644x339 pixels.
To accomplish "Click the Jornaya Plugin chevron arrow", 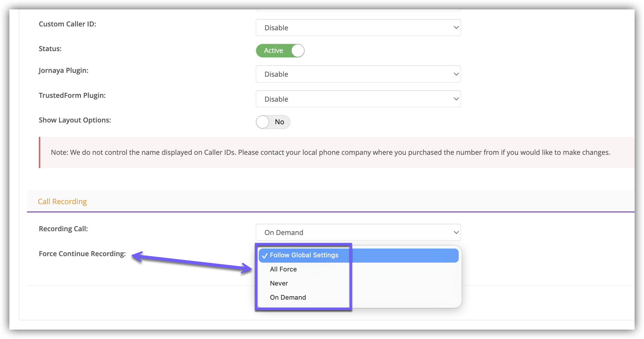I will click(456, 74).
